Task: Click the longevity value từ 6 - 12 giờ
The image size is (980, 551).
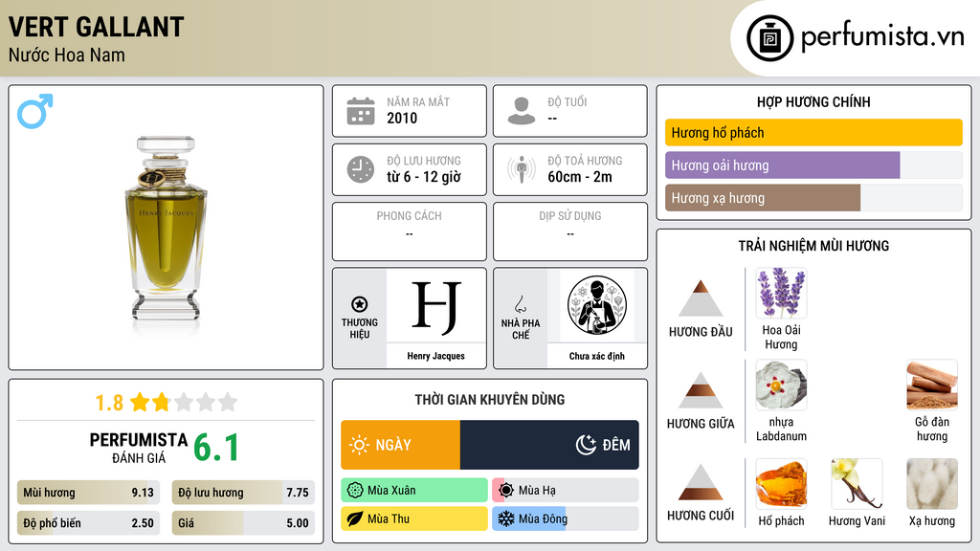Action: [x=424, y=177]
